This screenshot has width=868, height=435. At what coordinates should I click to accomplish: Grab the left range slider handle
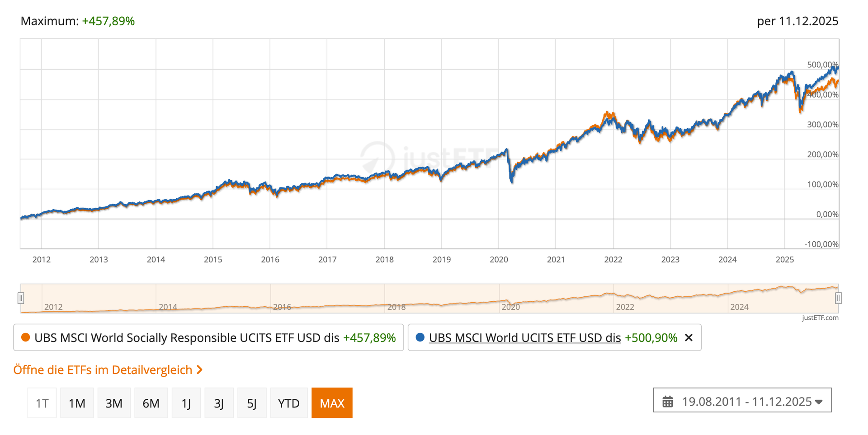[x=21, y=298]
